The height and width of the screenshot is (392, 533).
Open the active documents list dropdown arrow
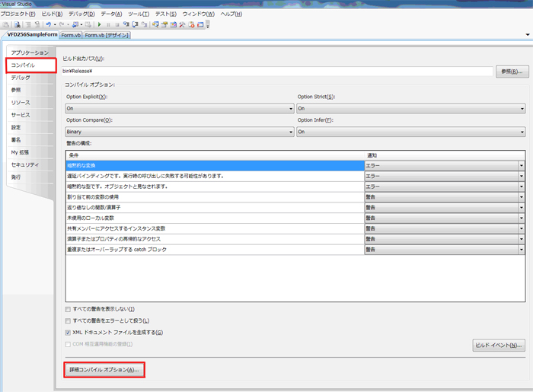click(x=528, y=35)
